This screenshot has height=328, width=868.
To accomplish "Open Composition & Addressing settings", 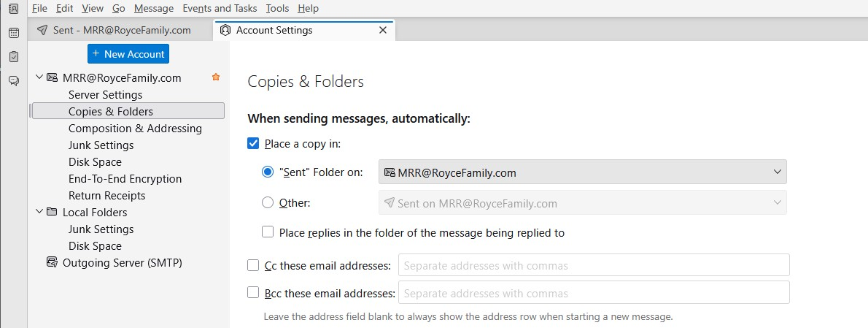I will coord(135,129).
